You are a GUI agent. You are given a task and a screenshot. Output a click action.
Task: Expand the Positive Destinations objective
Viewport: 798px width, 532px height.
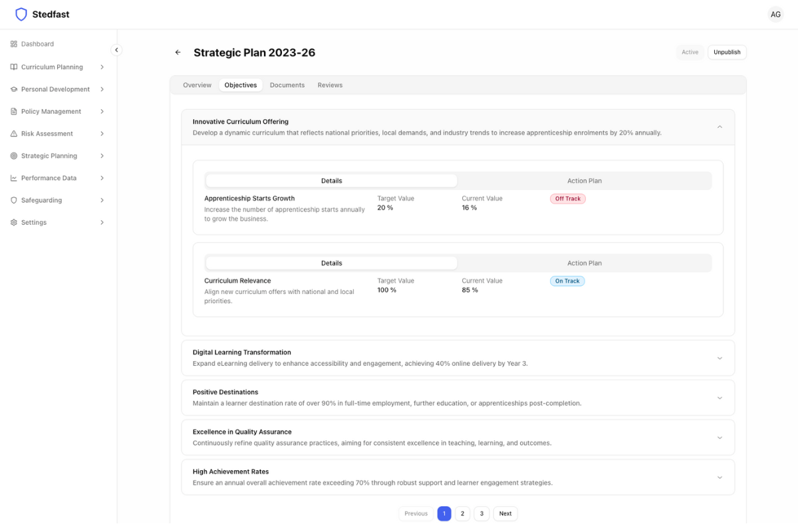pos(720,398)
